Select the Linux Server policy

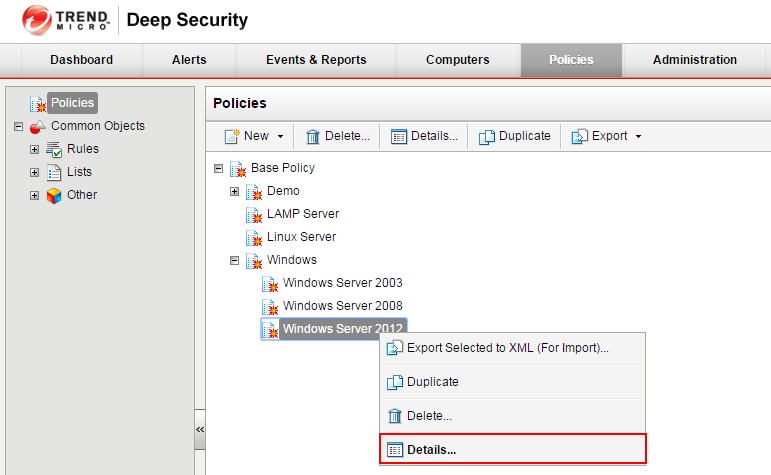tap(301, 237)
